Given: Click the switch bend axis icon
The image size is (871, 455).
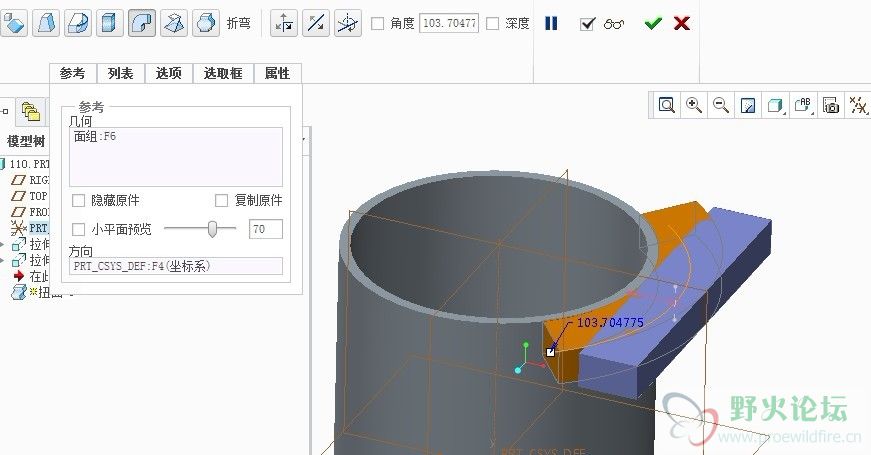Looking at the screenshot, I should click(x=284, y=23).
